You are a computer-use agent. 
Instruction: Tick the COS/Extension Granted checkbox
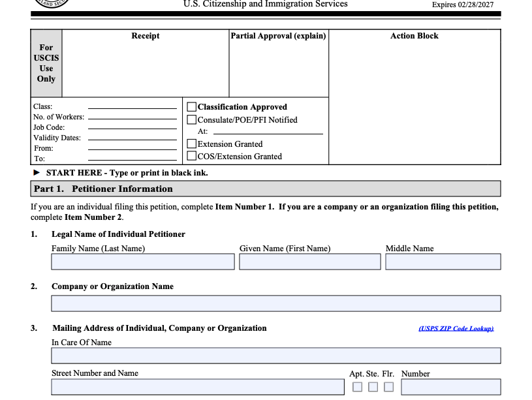click(192, 156)
